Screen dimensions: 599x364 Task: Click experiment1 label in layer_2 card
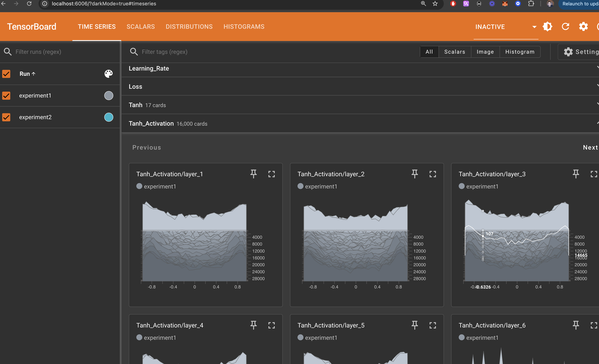pos(321,186)
